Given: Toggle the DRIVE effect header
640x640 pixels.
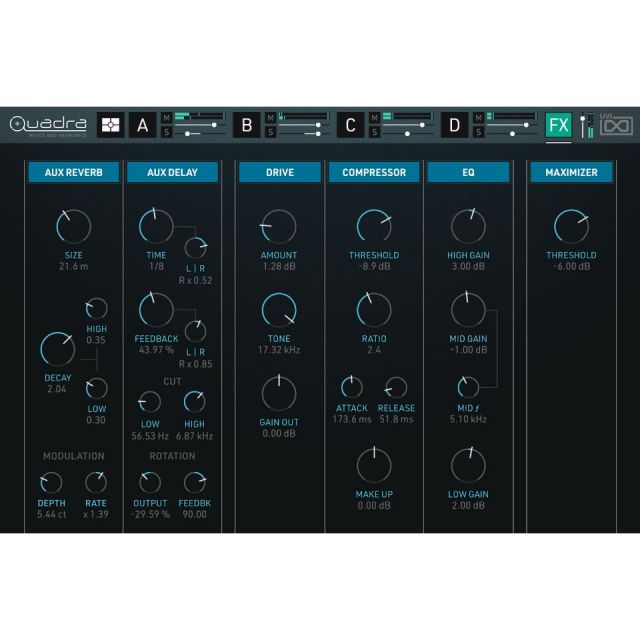Looking at the screenshot, I should coord(280,172).
